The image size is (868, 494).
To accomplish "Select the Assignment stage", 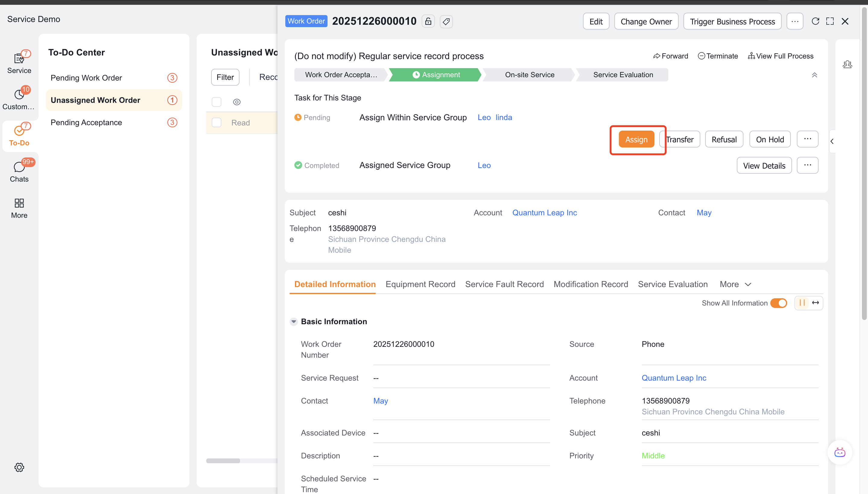I will point(436,75).
